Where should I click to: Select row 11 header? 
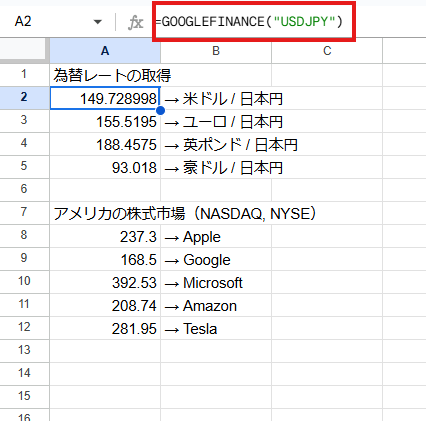tap(24, 304)
